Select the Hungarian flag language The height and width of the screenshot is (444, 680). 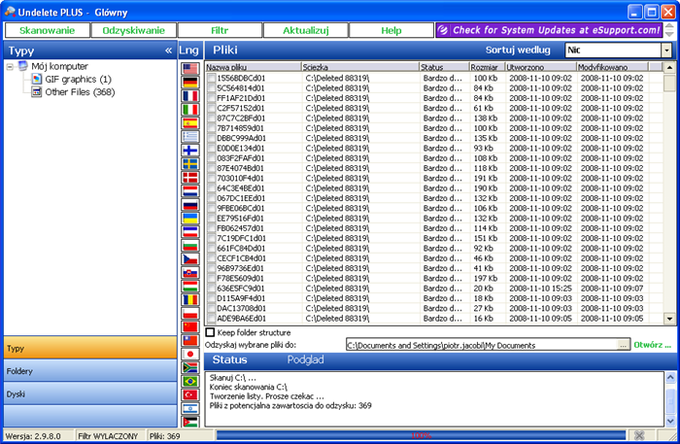coord(190,286)
